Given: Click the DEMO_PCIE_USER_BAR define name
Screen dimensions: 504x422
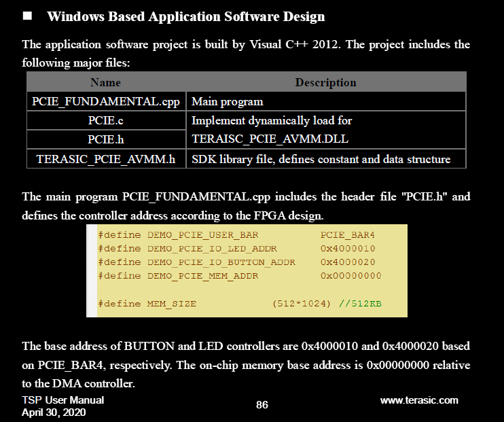Looking at the screenshot, I should (203, 235).
